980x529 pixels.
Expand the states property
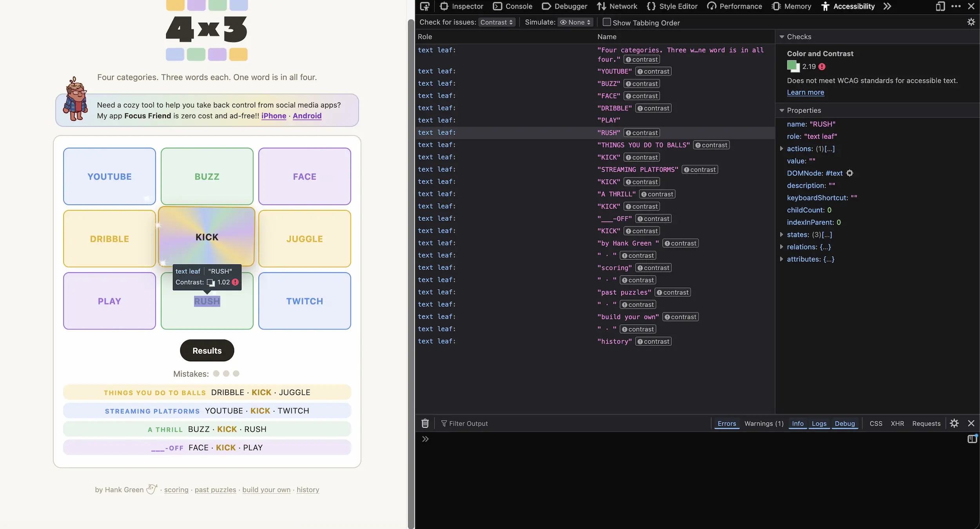pos(781,235)
